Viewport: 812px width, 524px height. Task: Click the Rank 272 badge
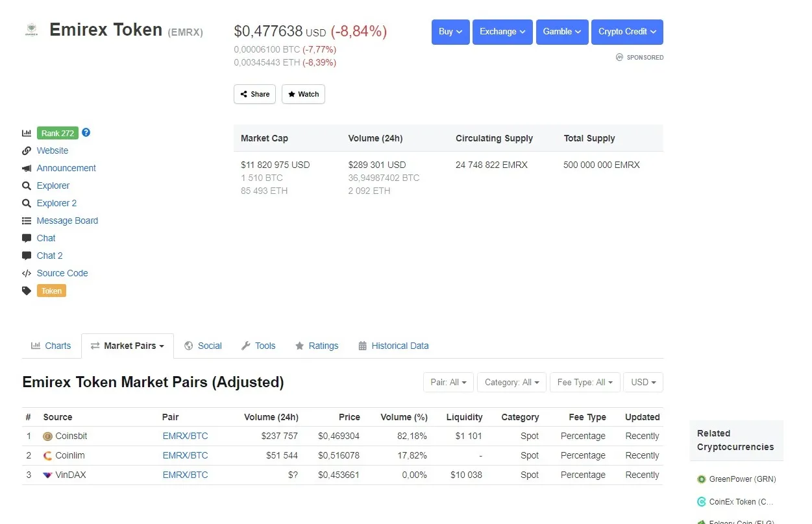pyautogui.click(x=58, y=133)
